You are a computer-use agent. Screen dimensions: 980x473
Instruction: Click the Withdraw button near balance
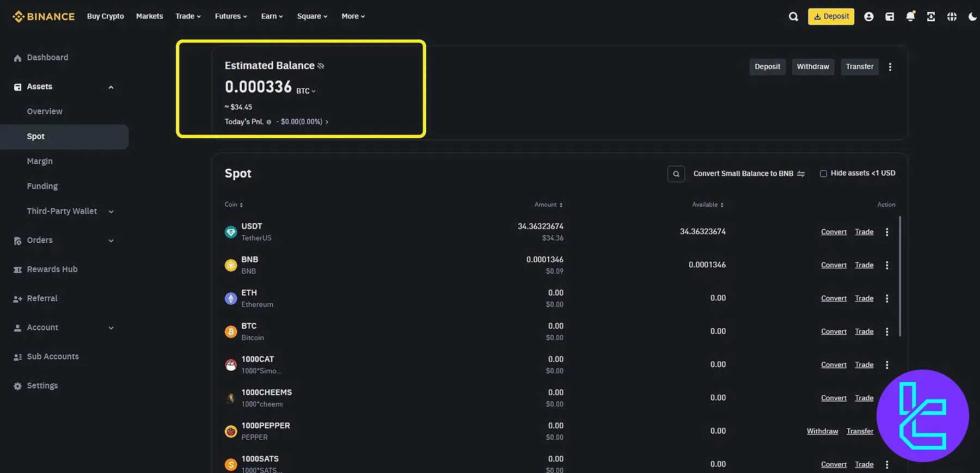(x=812, y=66)
